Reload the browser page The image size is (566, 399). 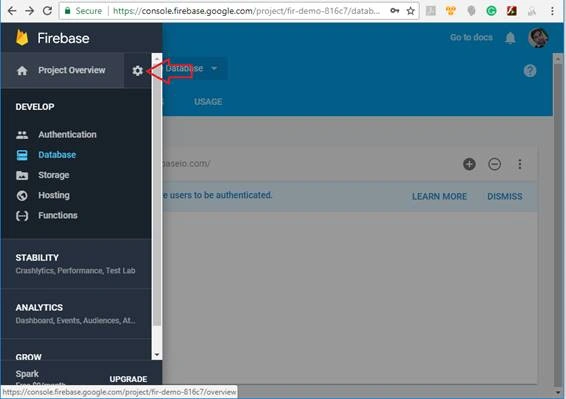click(47, 11)
